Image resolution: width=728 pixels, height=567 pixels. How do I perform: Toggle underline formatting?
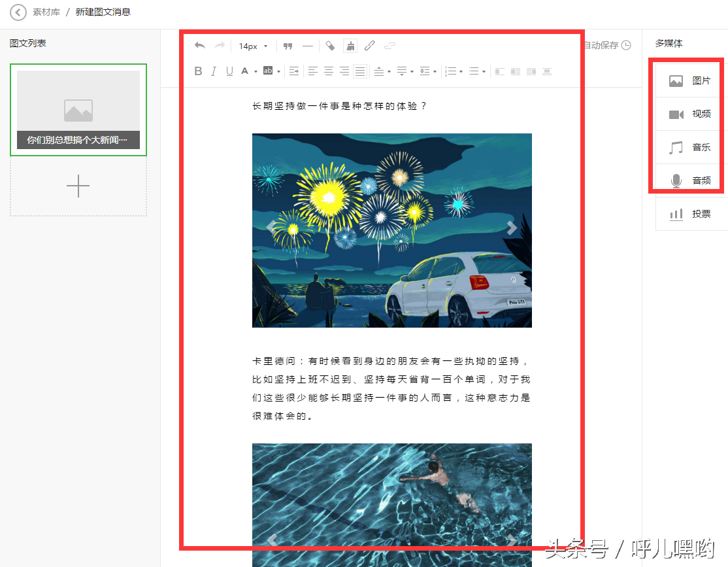click(x=229, y=71)
